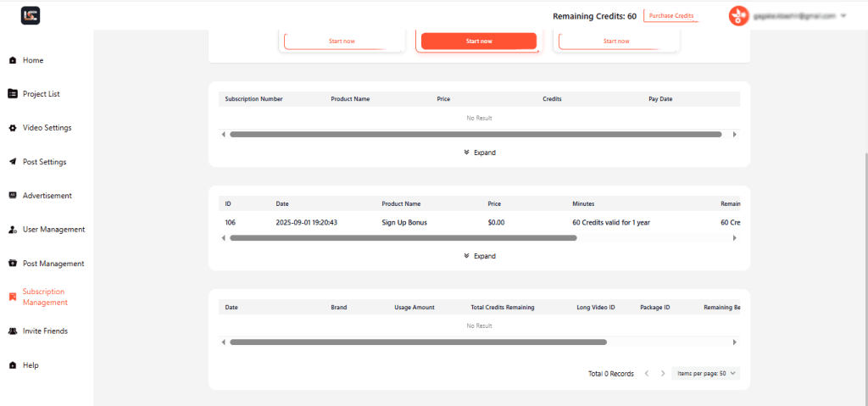
Task: Click the horizontal scrollbar under Sign Up Bonus row
Action: coord(403,238)
